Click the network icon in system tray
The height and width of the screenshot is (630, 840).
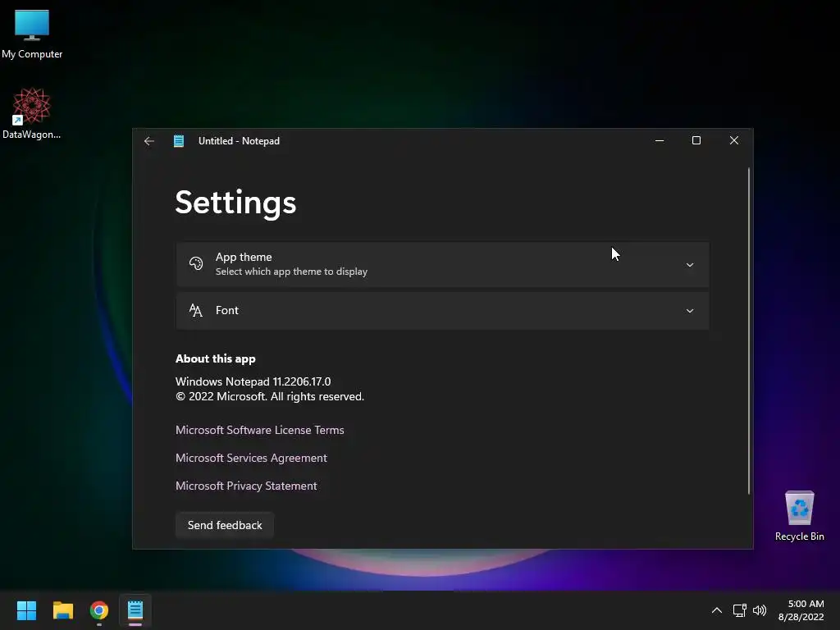740,610
